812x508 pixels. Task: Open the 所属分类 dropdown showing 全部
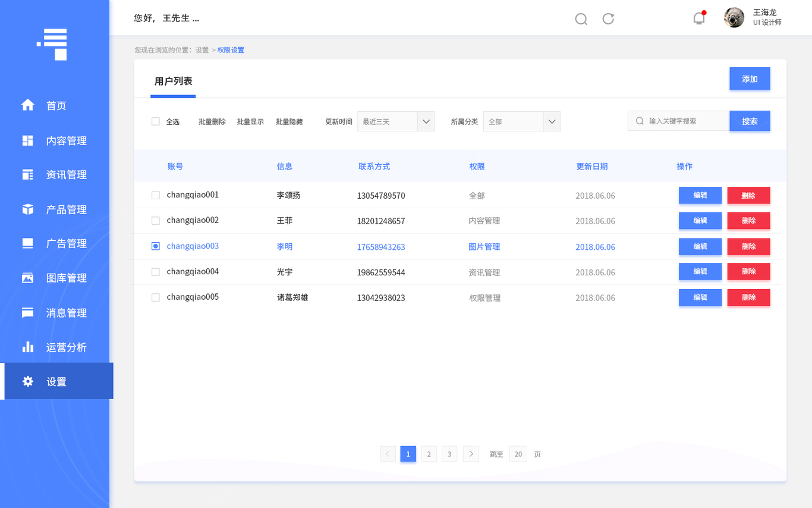point(522,121)
